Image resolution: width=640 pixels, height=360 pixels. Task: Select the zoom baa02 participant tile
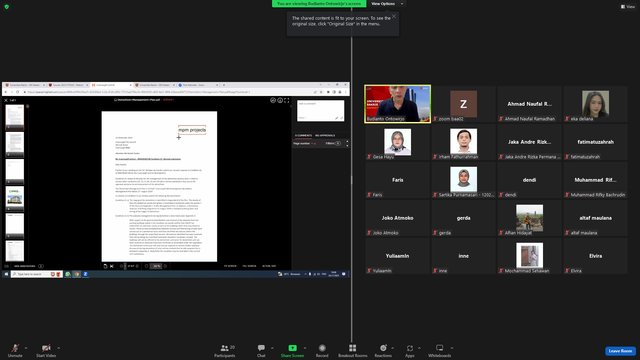click(x=463, y=104)
